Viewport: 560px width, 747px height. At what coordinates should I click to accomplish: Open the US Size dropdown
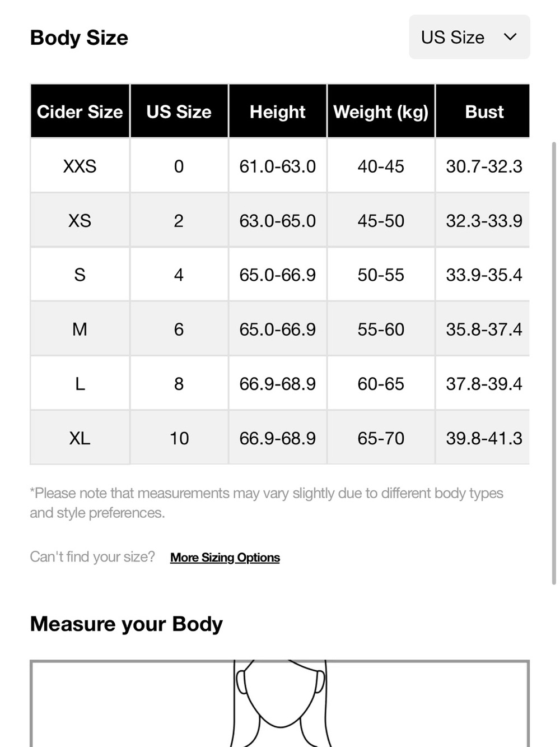[x=469, y=37]
